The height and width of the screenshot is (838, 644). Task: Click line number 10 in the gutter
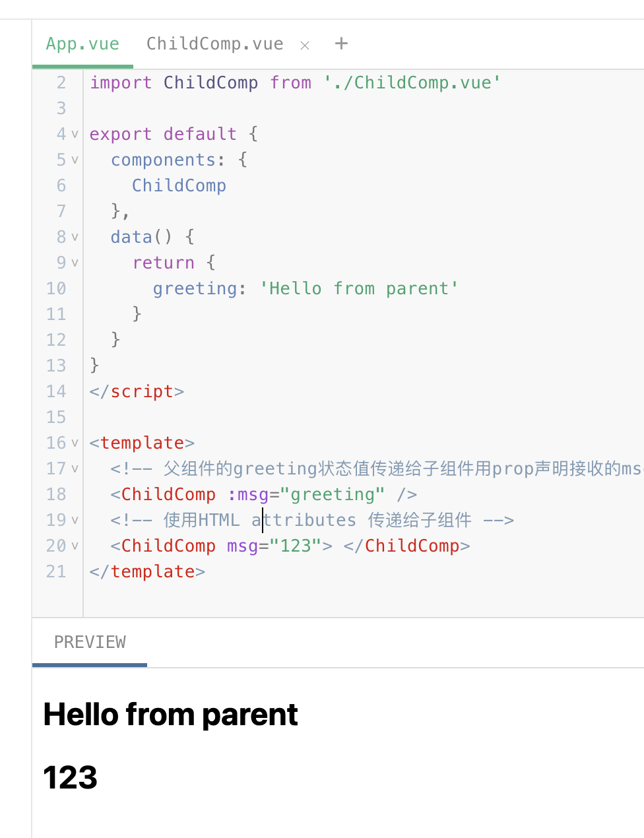point(56,288)
